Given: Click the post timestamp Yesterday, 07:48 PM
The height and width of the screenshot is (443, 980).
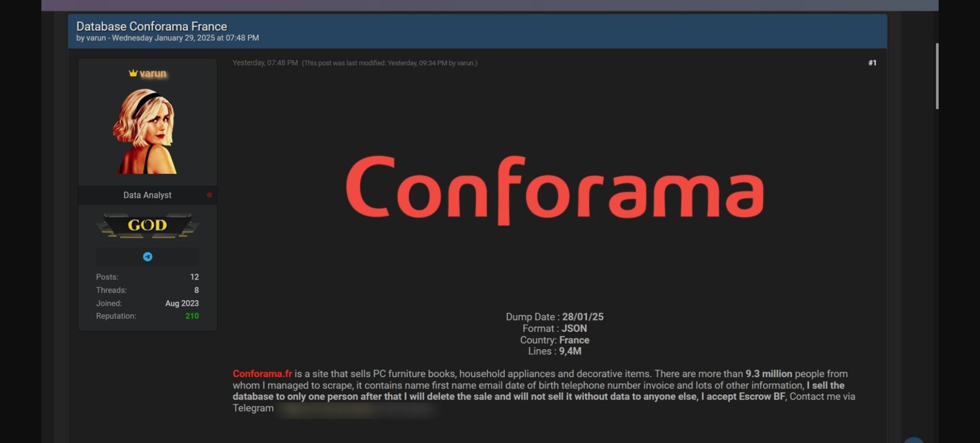Looking at the screenshot, I should (x=265, y=63).
